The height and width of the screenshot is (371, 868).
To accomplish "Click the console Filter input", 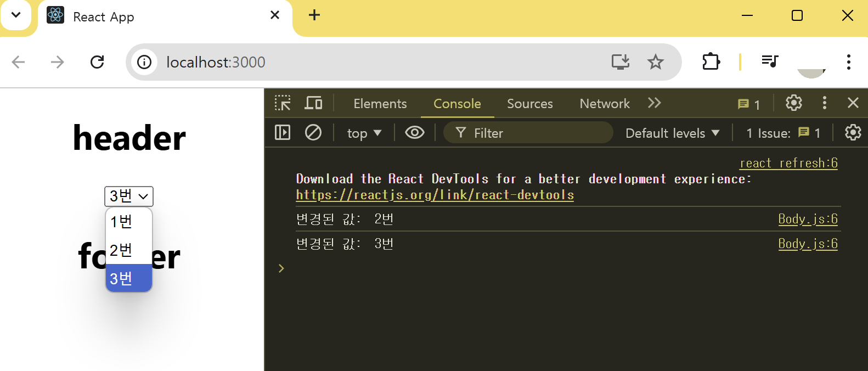I will pyautogui.click(x=528, y=133).
